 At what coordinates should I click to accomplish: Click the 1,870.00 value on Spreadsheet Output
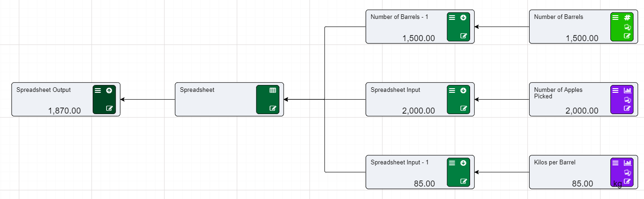pos(64,111)
